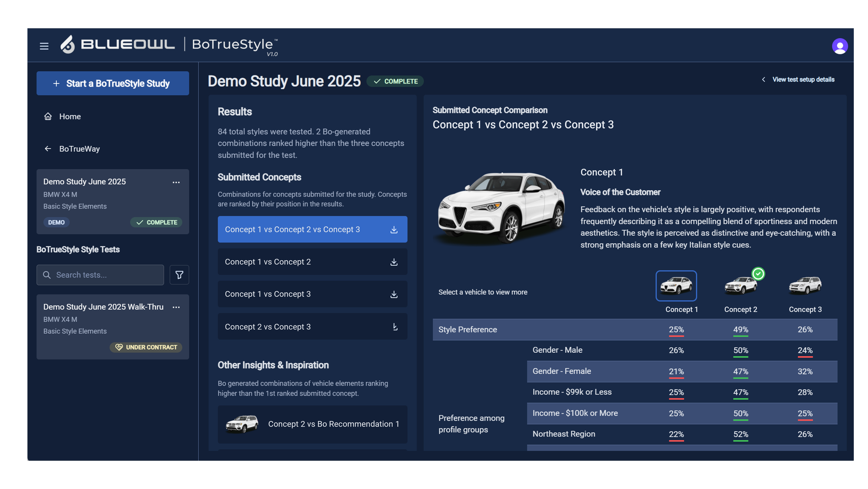Click the BlueOwl logo
This screenshot has height=489, width=868.
coord(117,44)
